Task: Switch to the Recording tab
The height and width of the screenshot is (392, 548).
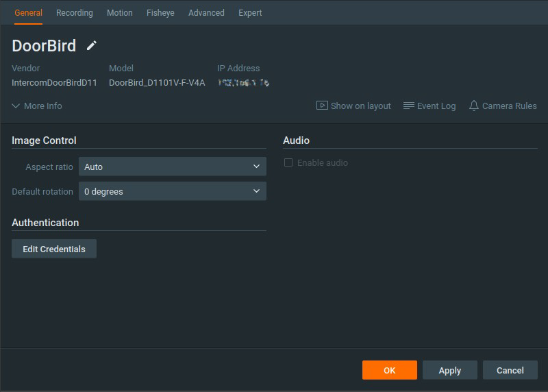Action: click(x=75, y=13)
